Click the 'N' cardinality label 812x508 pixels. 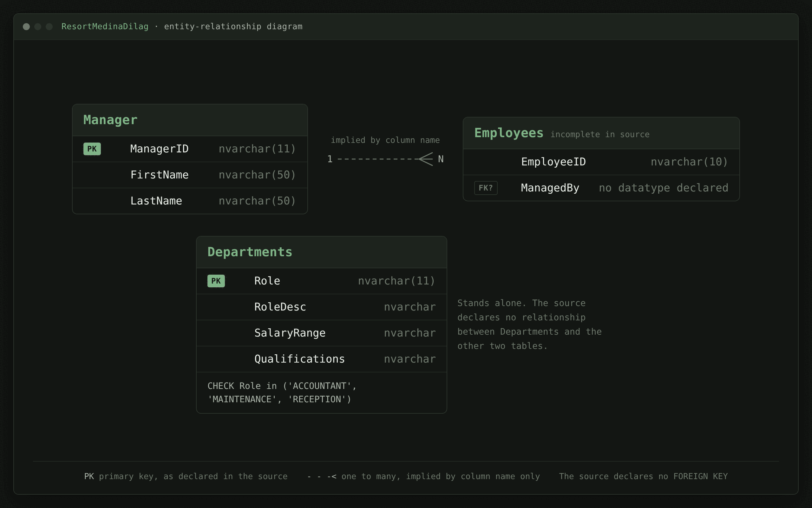[x=441, y=159]
